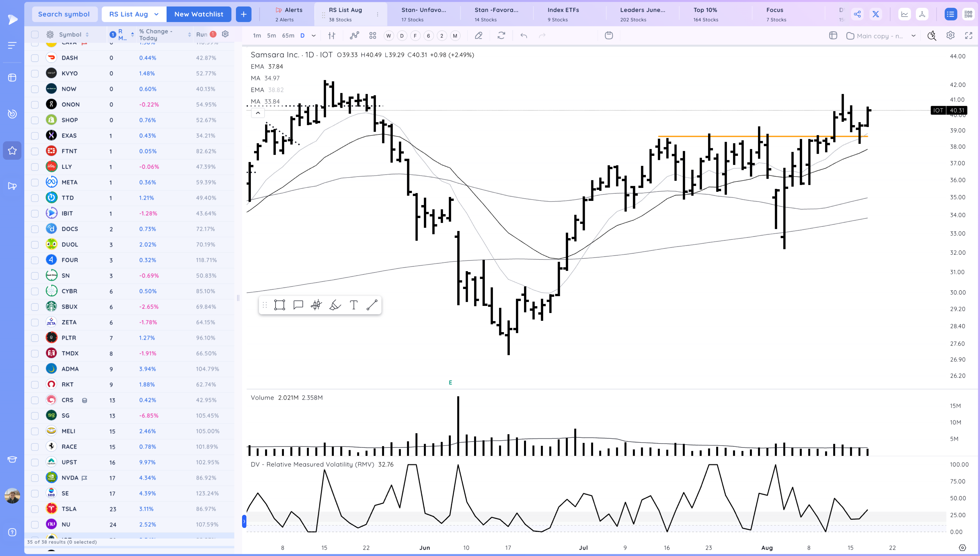Screen dimensions: 980x556
Task: Click the undo arrow above the chart
Action: pos(524,35)
